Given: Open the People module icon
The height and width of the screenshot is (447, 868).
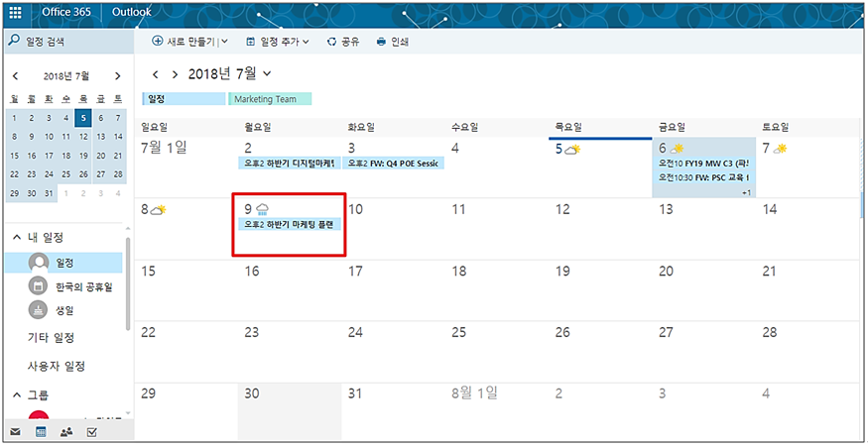Looking at the screenshot, I should 66,432.
